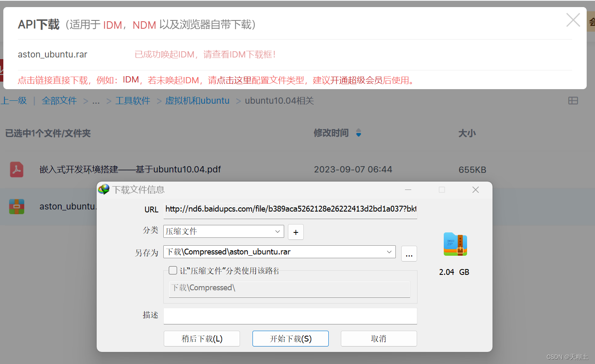
Task: Close the API下载 popup with the X icon
Action: (x=573, y=20)
